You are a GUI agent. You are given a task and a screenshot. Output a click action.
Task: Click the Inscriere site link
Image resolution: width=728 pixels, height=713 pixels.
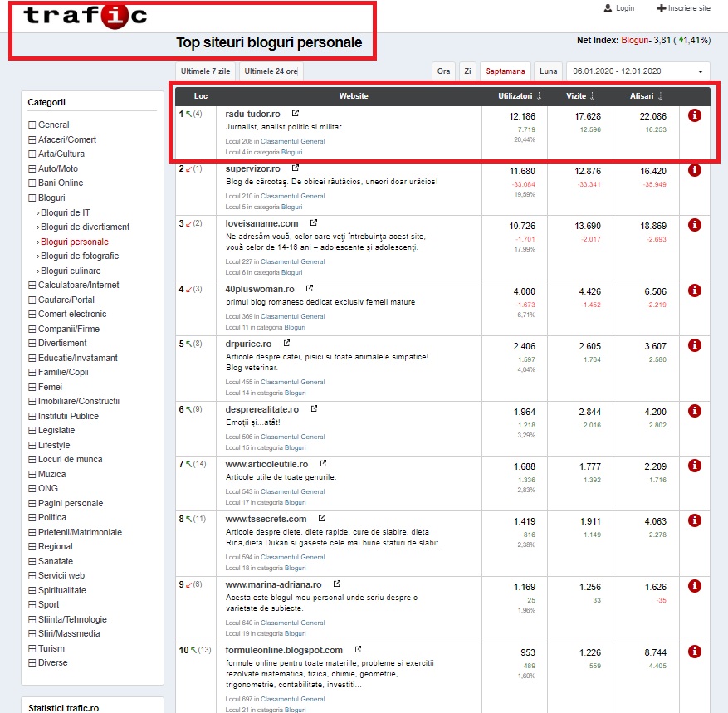[x=683, y=8]
